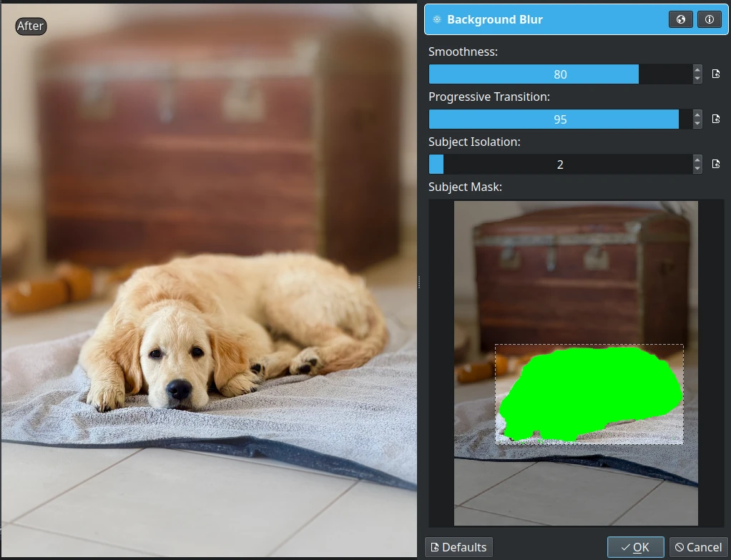
Task: Increase Smoothness with the up stepper arrow
Action: (696, 69)
